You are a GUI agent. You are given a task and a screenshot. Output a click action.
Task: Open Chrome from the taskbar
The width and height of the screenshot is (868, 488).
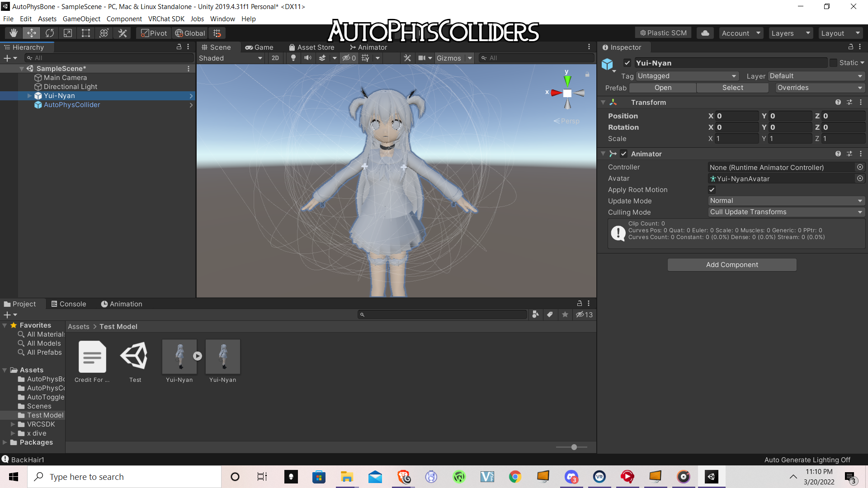point(515,477)
